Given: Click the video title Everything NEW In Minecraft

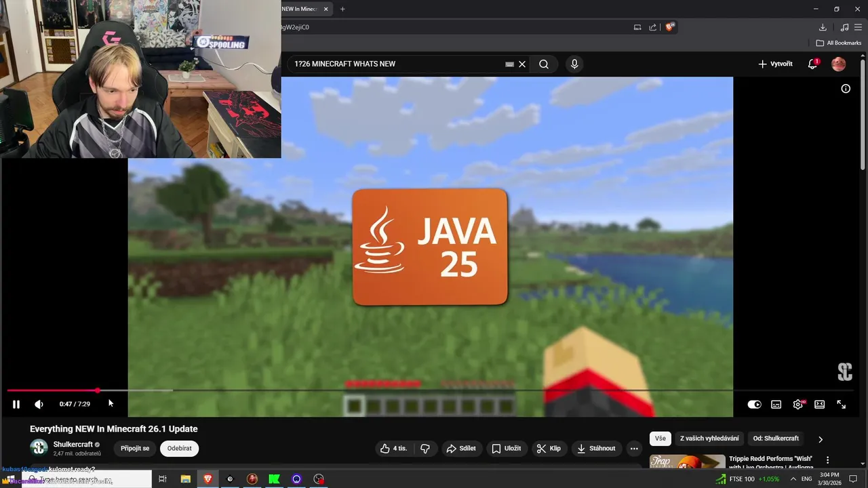Looking at the screenshot, I should pos(114,429).
